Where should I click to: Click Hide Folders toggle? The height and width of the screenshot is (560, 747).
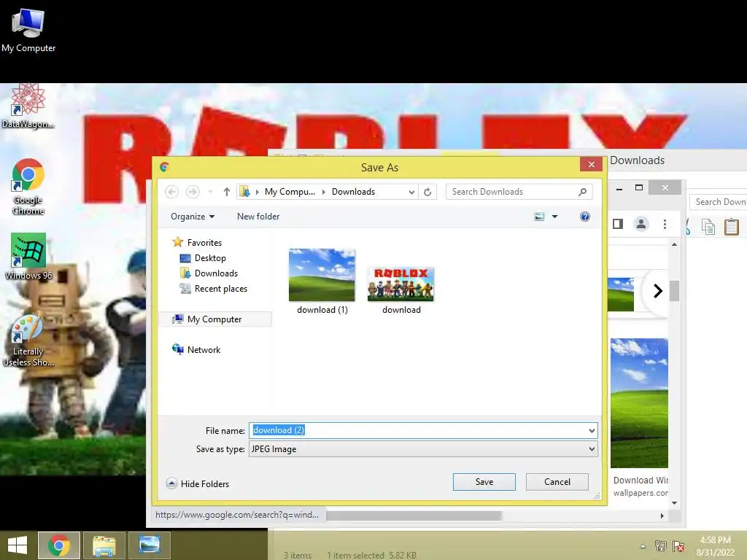pyautogui.click(x=198, y=484)
